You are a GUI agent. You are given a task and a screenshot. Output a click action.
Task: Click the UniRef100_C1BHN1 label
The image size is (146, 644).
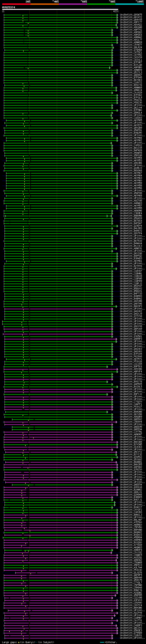point(131,273)
